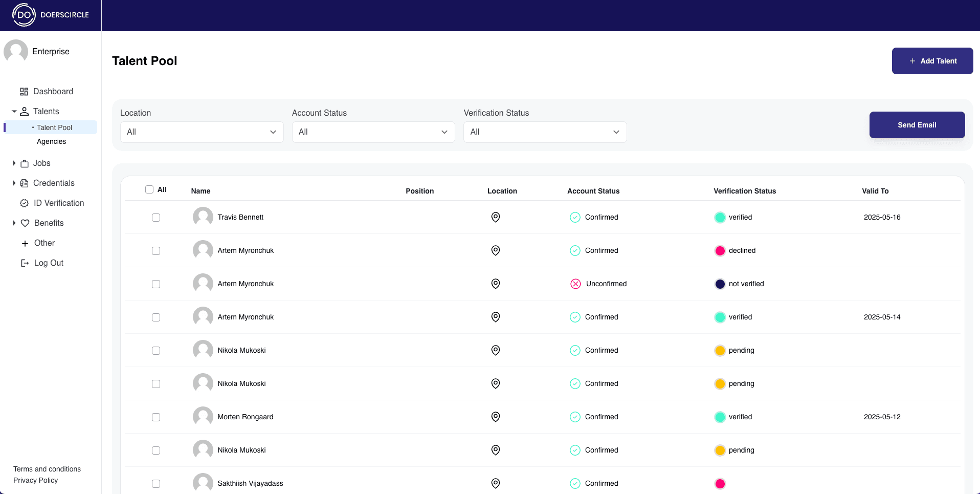
Task: Click the Credentials icon in the sidebar
Action: [25, 183]
